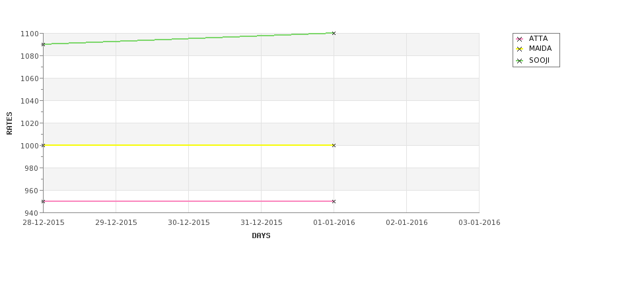Click the 1100 value on rates axis
Screen dimensions: 644x283
click(30, 34)
